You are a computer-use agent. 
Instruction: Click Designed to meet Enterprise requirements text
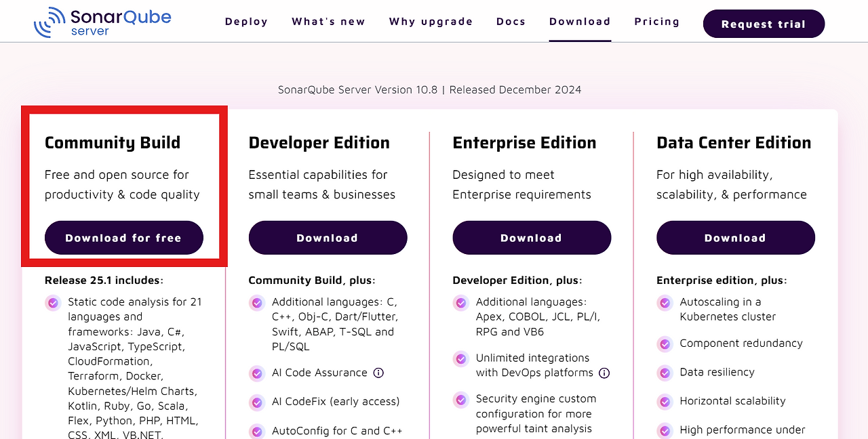tap(522, 184)
